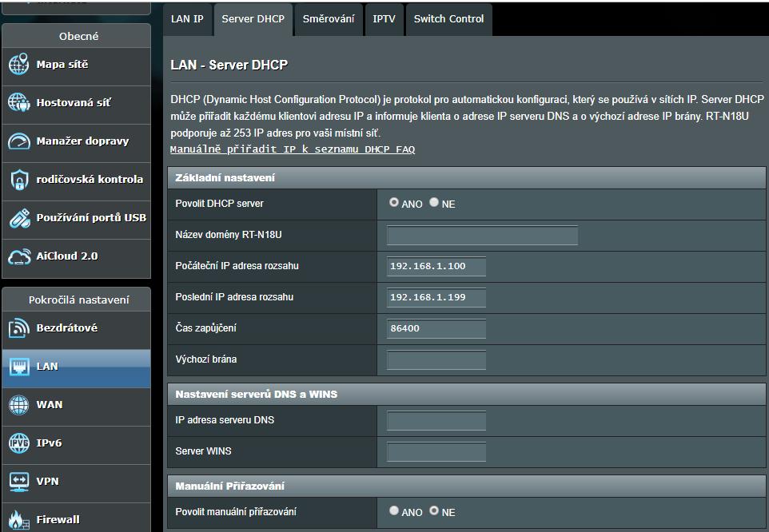Click the AiCloud 2.0 cloud icon
The image size is (769, 532).
click(18, 256)
